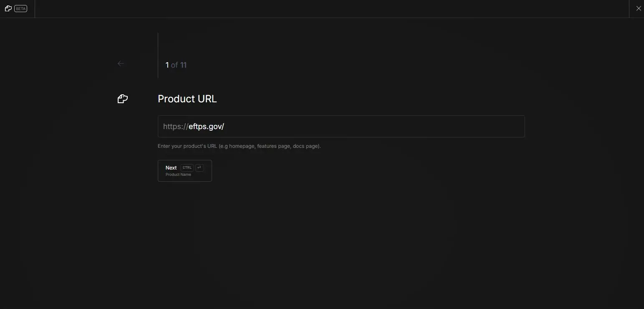Click the BETA badge beside the logo
The width and height of the screenshot is (644, 309).
coord(21,8)
